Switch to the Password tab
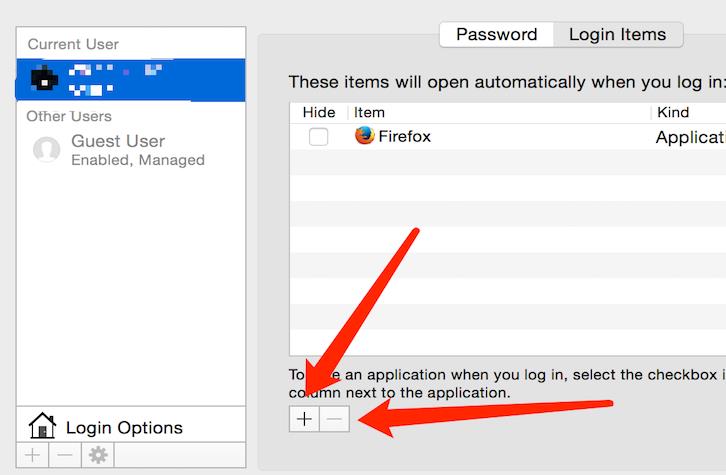This screenshot has width=726, height=475. click(x=496, y=34)
